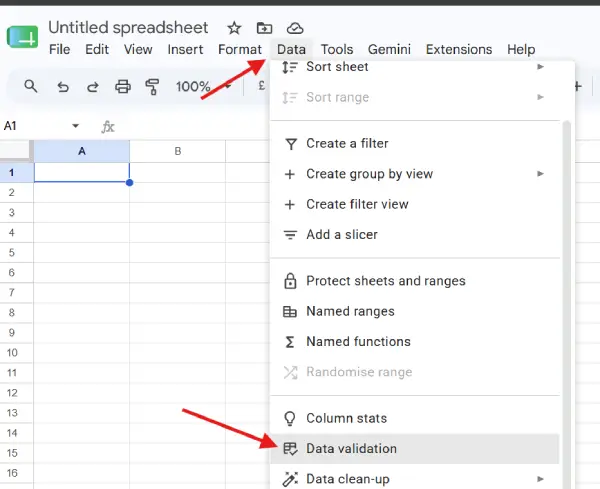Open the name box dropdown arrow

click(x=75, y=126)
